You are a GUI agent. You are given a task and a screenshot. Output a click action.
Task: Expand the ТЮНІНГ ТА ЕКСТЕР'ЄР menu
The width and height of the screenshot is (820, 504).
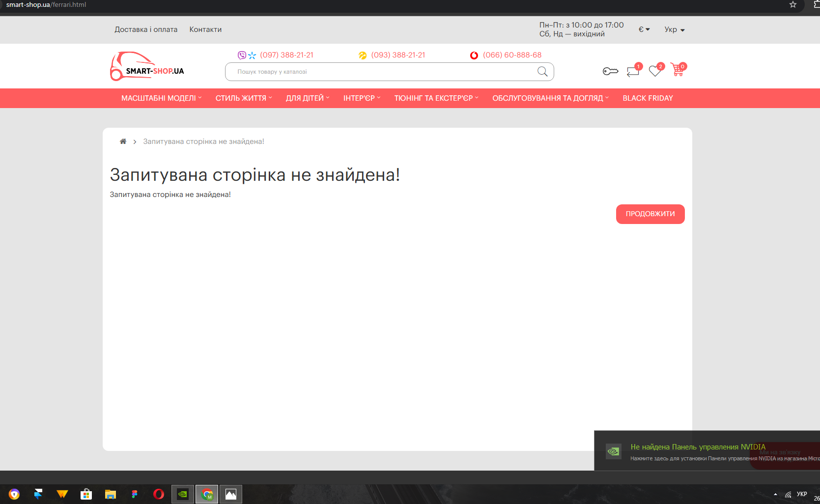(436, 98)
